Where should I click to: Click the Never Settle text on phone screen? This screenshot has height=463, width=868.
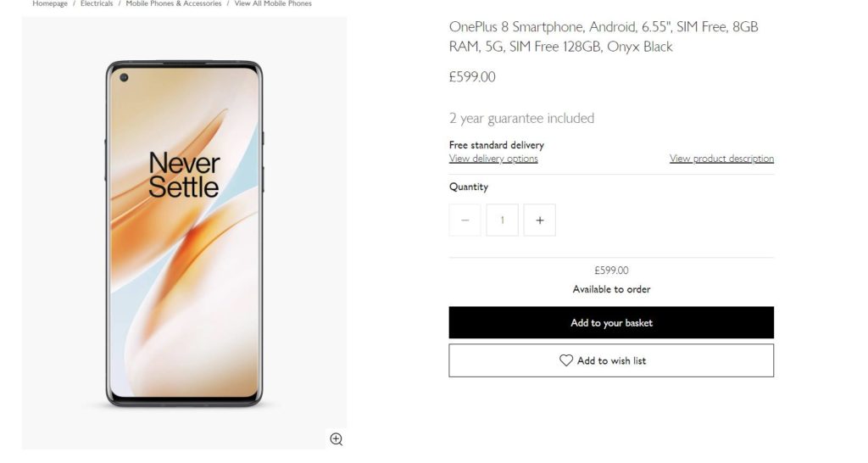tap(184, 176)
